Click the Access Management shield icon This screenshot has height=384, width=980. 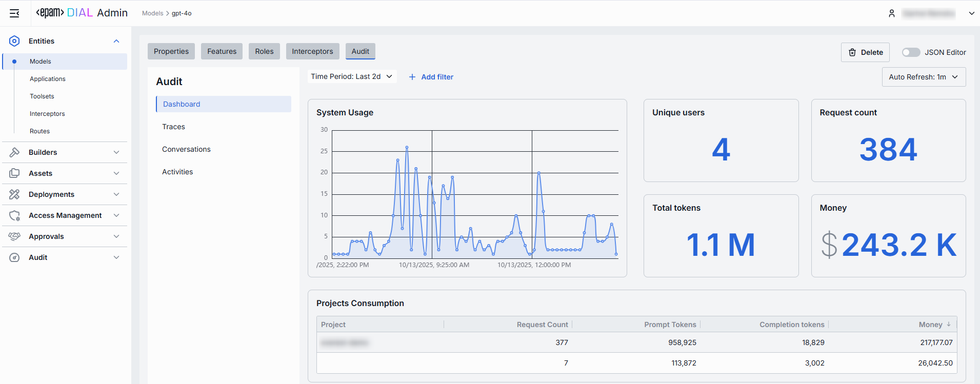[x=14, y=215]
